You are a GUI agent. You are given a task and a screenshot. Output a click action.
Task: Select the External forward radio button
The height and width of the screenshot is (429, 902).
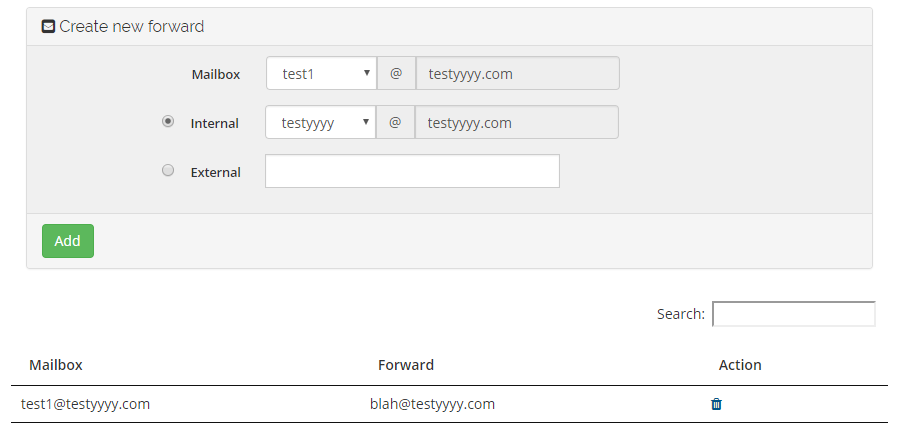pyautogui.click(x=168, y=171)
